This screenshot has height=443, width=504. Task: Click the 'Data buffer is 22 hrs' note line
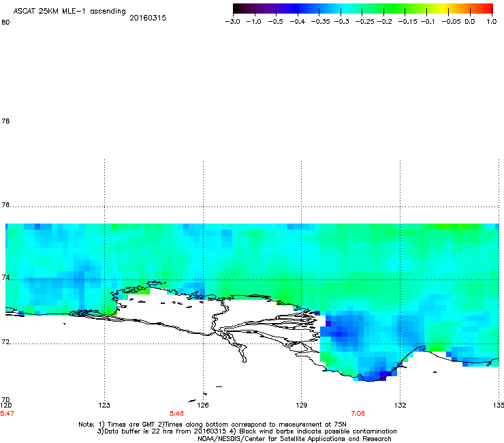[247, 431]
